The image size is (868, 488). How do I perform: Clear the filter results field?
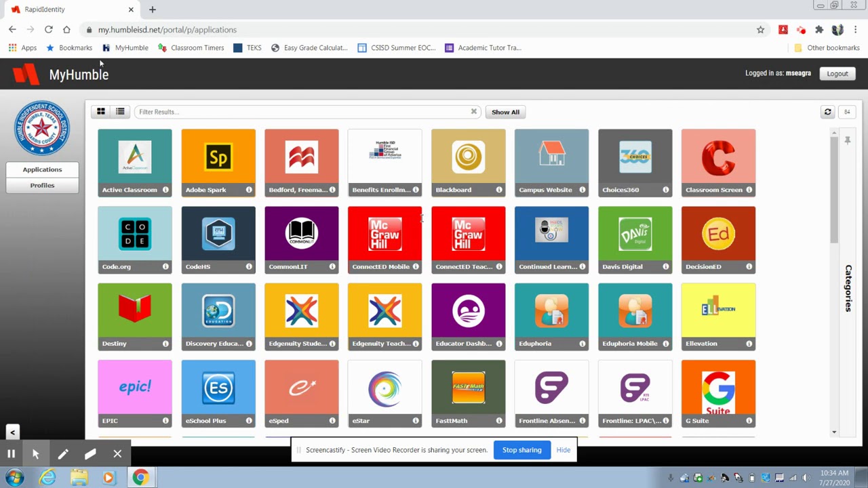point(474,112)
